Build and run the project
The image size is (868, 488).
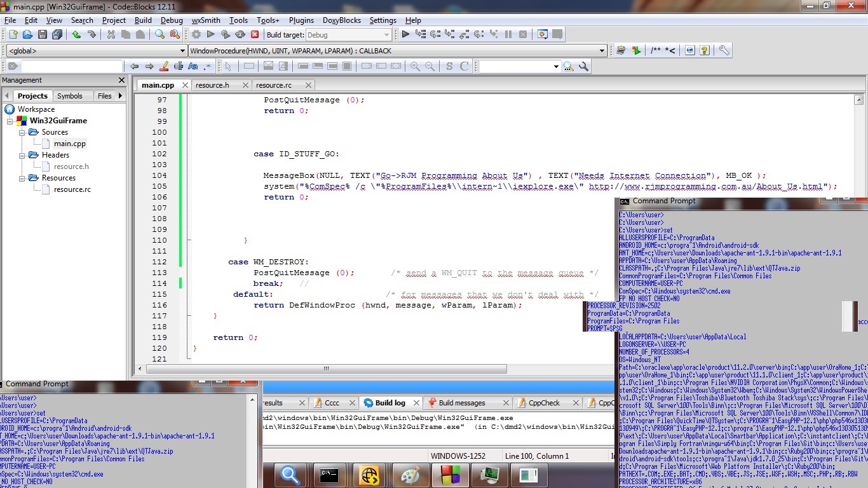click(226, 34)
